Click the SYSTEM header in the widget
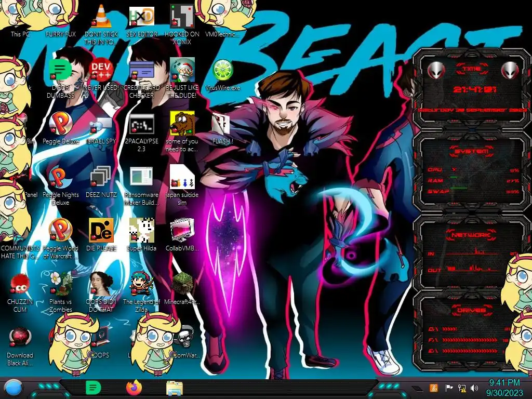This screenshot has width=532, height=399. (472, 151)
